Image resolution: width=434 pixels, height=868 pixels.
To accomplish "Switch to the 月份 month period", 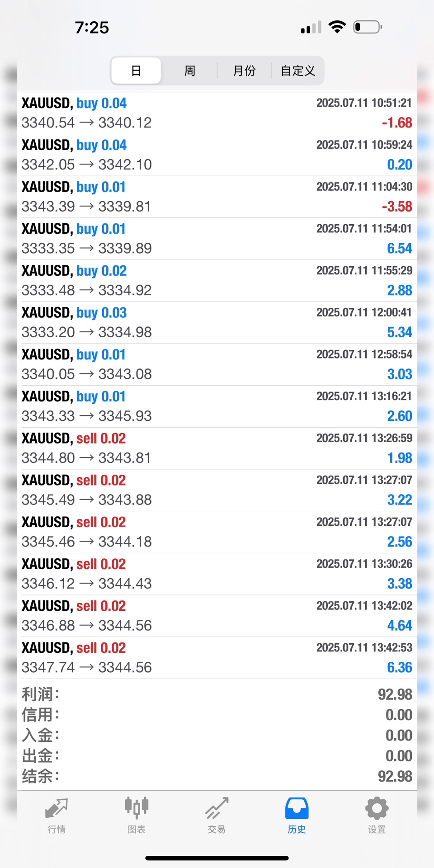I will coord(244,71).
